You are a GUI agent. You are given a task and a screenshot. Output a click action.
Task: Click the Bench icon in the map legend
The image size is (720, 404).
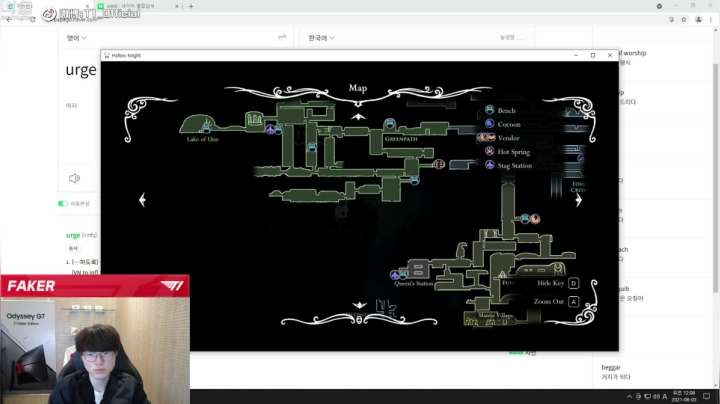[489, 110]
